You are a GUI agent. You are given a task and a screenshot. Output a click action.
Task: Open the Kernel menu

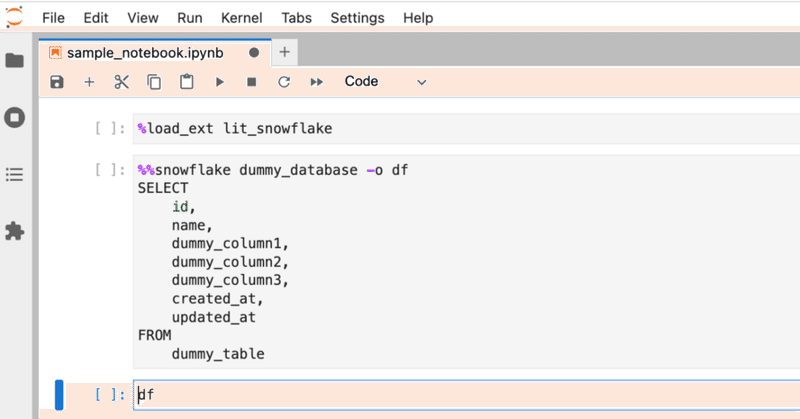pyautogui.click(x=241, y=18)
